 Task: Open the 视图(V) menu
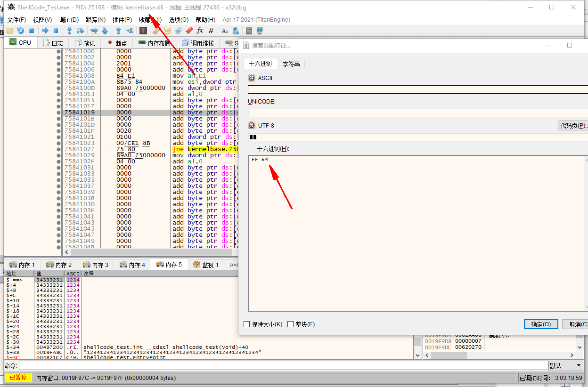pyautogui.click(x=43, y=20)
